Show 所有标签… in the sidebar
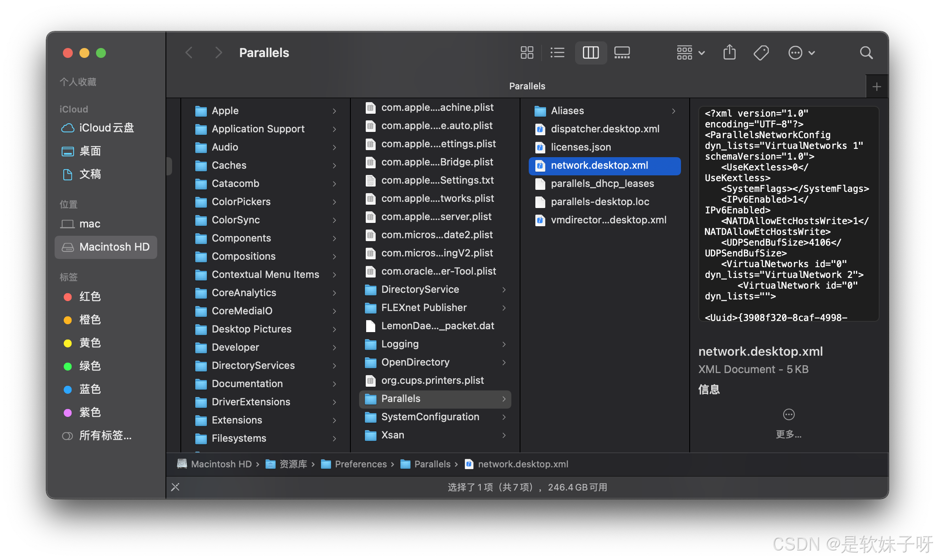This screenshot has height=560, width=935. (x=106, y=436)
